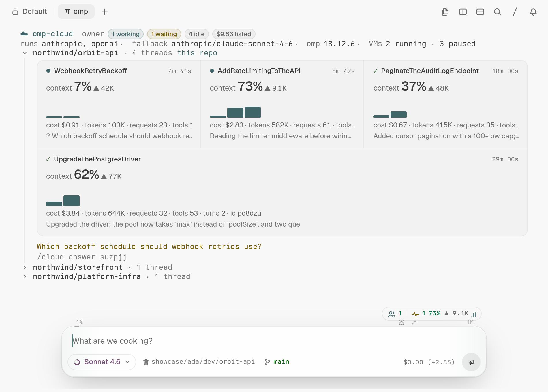Click the omp-cloud cloud icon

(x=24, y=34)
